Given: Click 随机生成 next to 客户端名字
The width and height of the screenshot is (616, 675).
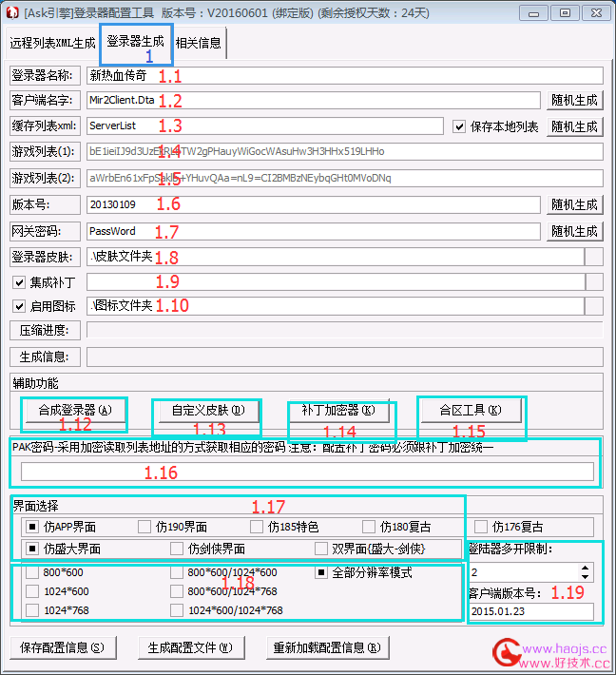Looking at the screenshot, I should (575, 101).
